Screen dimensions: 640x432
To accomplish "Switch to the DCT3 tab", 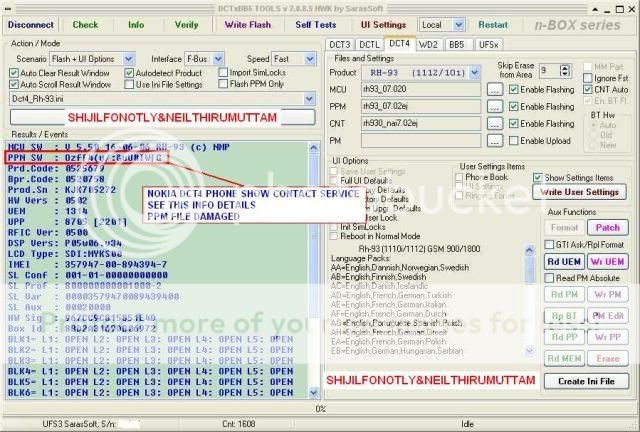I will 340,45.
